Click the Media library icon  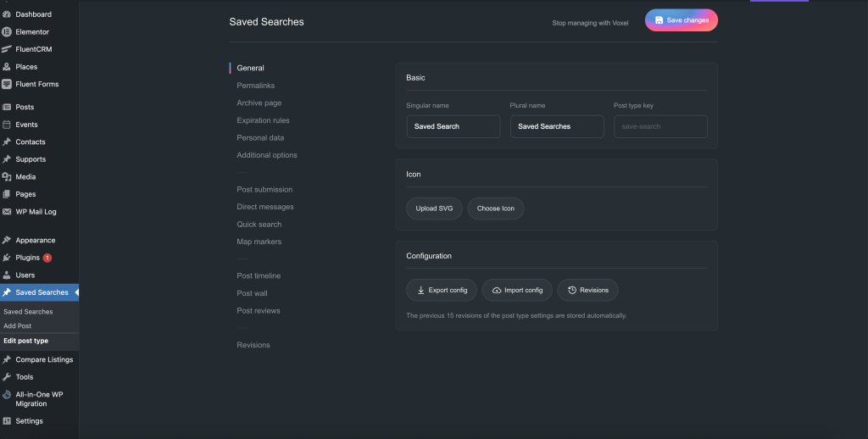pos(7,177)
